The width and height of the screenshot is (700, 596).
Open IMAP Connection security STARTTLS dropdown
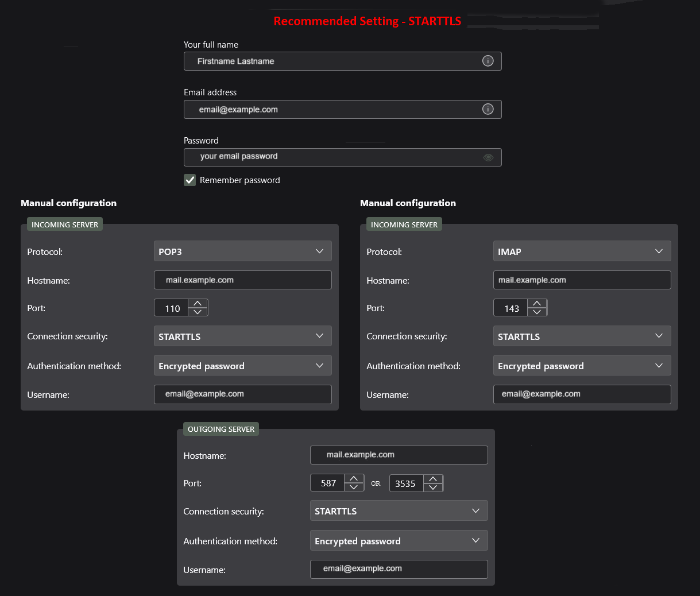[582, 336]
